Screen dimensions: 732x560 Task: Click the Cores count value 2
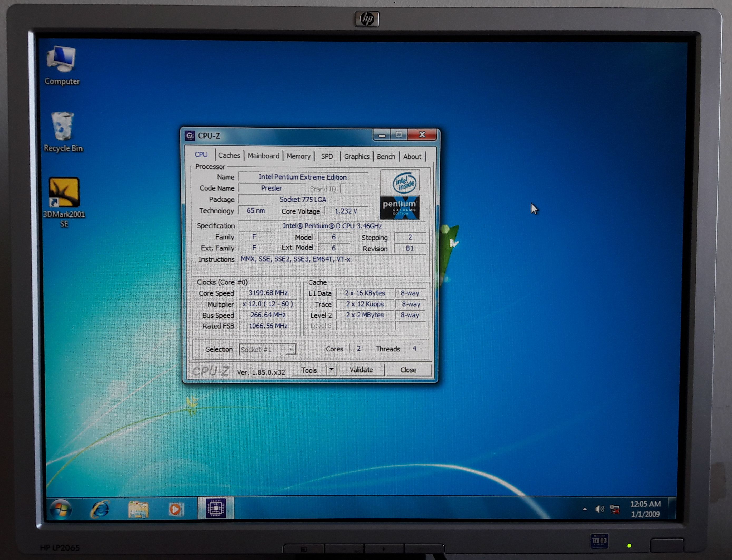(x=358, y=349)
